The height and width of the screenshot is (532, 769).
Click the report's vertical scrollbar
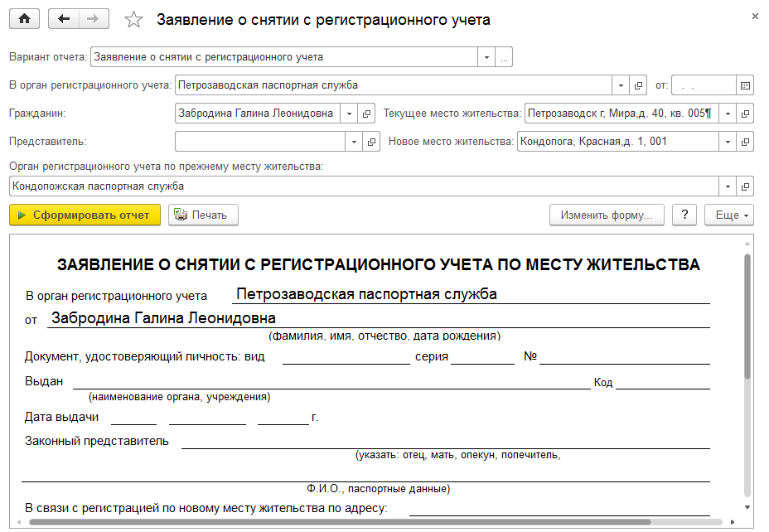[747, 331]
